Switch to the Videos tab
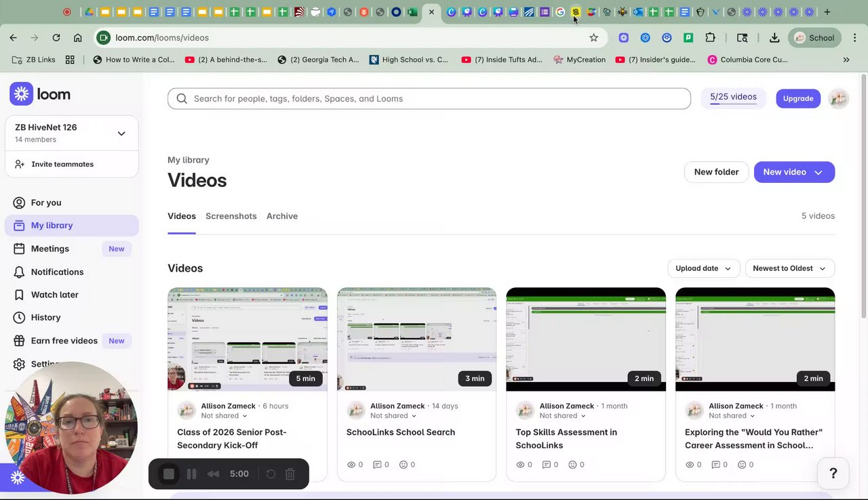The image size is (868, 500). (x=182, y=216)
